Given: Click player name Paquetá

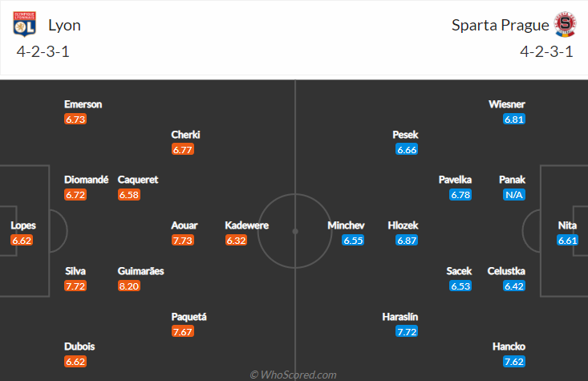Looking at the screenshot, I should 189,317.
